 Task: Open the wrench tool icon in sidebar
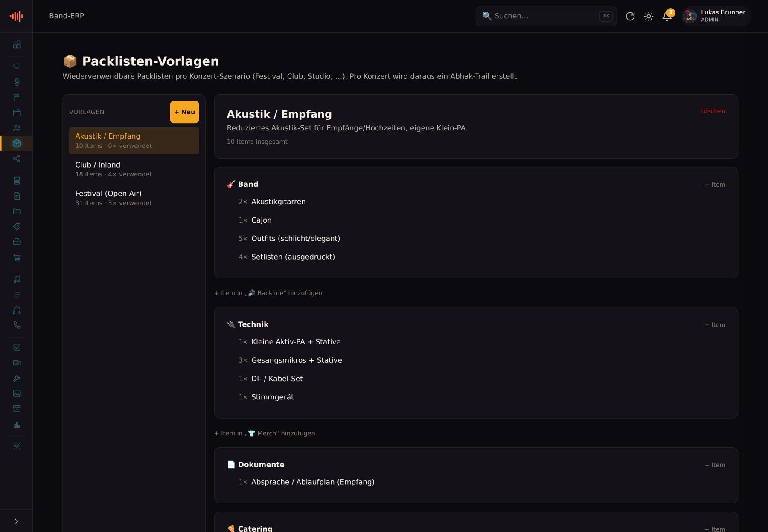(x=17, y=378)
